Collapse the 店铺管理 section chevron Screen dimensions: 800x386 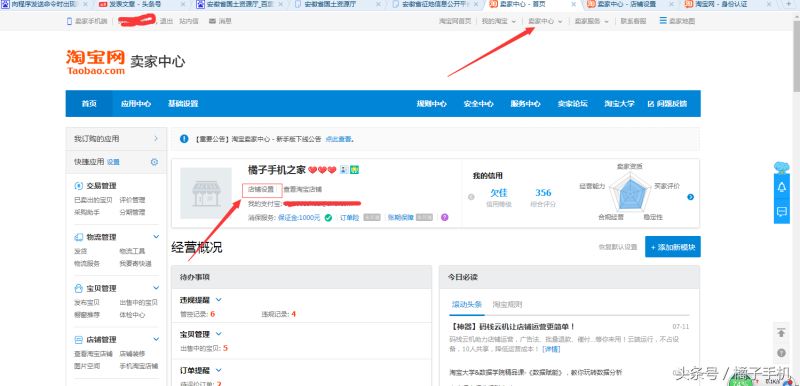(x=156, y=339)
